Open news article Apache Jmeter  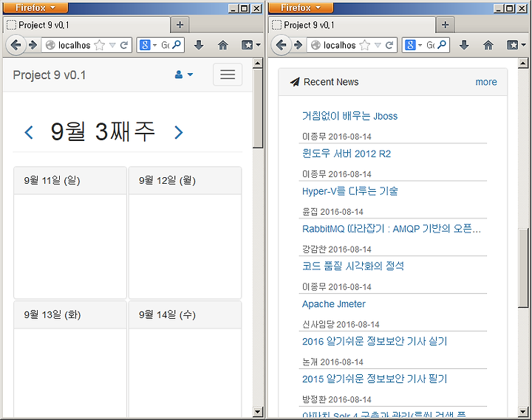tap(334, 303)
